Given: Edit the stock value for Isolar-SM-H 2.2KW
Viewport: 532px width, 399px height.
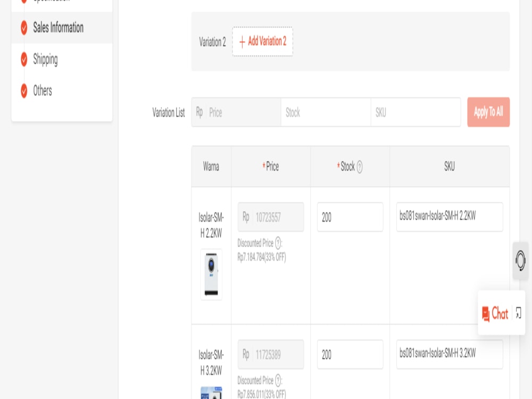Looking at the screenshot, I should click(350, 217).
